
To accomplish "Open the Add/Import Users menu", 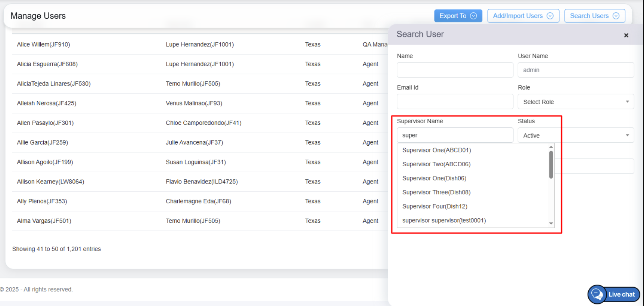I will click(523, 16).
